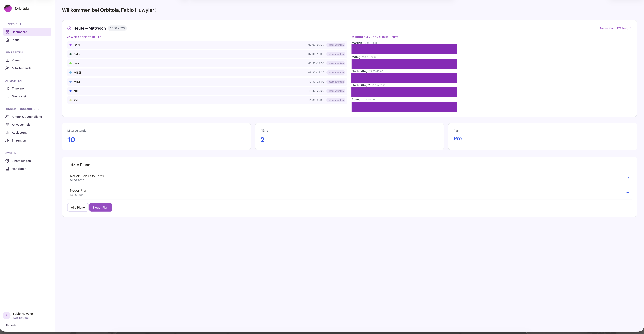
Task: Click the Orbitola logo in the sidebar
Action: [x=8, y=8]
